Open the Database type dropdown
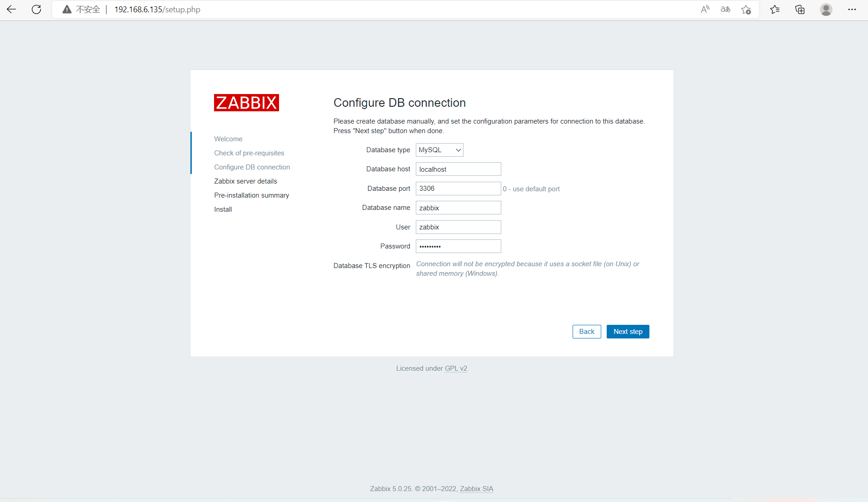868x502 pixels. pyautogui.click(x=439, y=150)
